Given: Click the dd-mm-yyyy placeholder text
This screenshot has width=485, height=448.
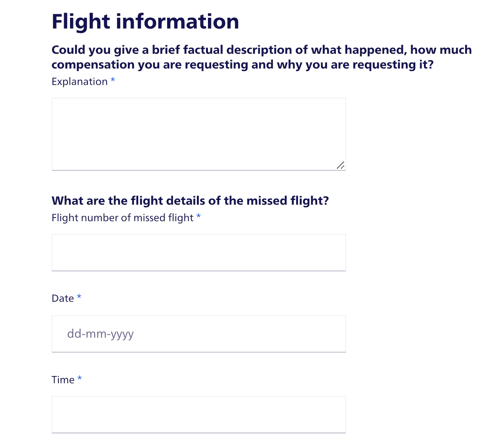Looking at the screenshot, I should click(x=100, y=333).
